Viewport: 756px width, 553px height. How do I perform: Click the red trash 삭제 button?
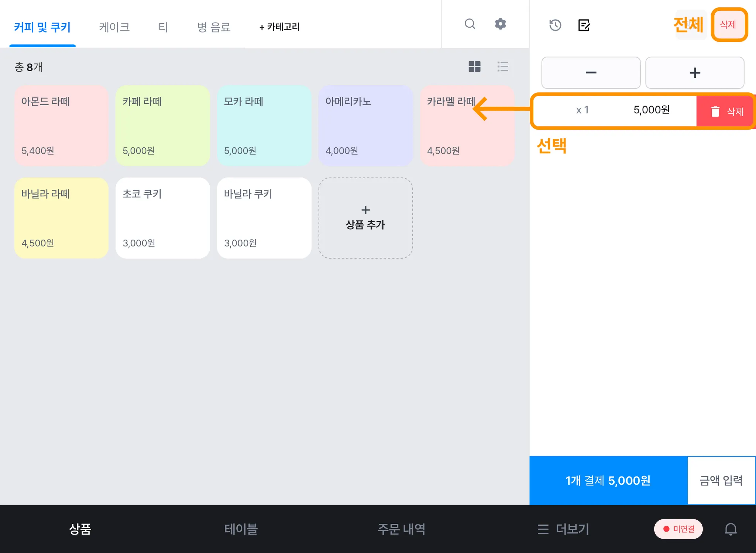725,111
